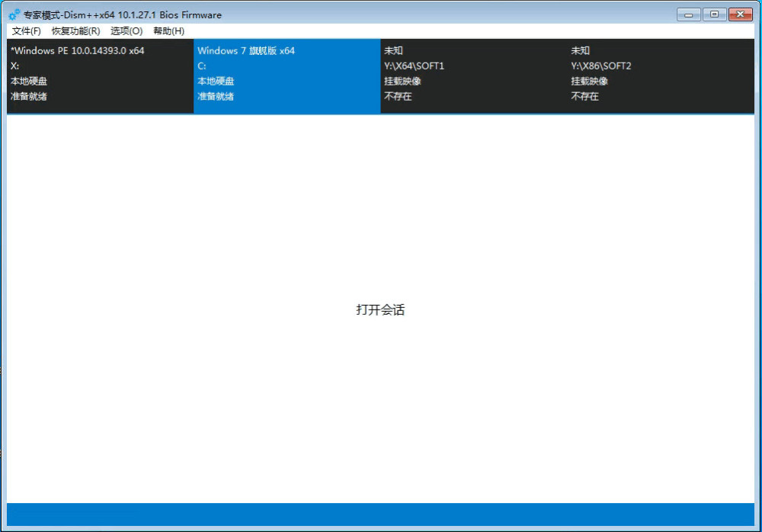
Task: Click 本地硬盘 label under Windows 7 C:
Action: pos(216,82)
